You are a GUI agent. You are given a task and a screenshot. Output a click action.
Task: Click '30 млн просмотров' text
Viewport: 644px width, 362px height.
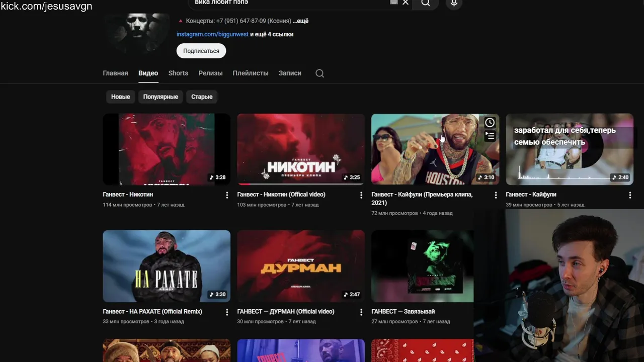[260, 322]
